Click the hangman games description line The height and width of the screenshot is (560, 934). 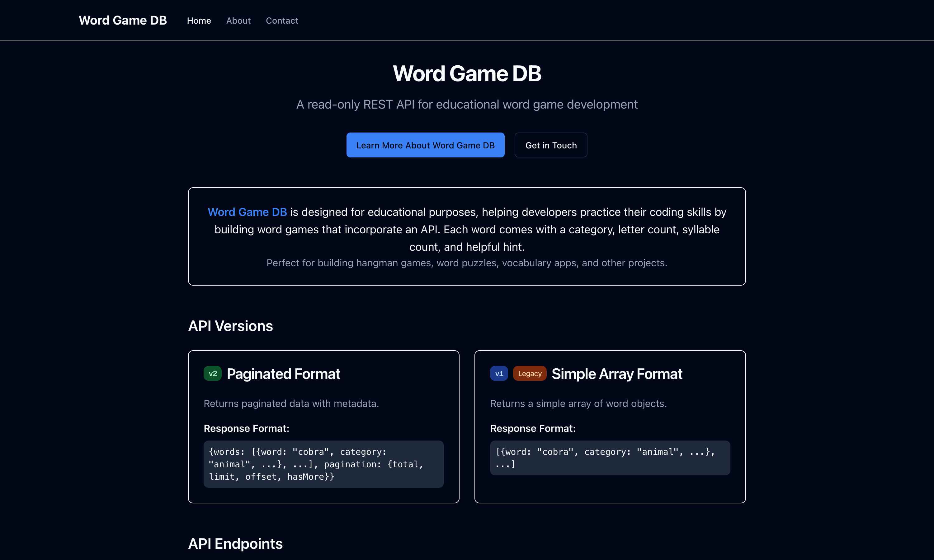click(x=467, y=263)
